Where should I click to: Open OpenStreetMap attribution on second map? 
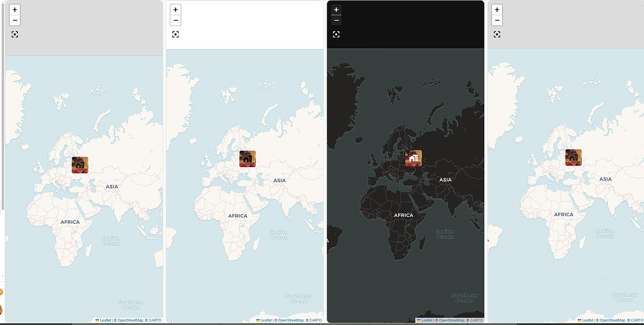point(291,320)
